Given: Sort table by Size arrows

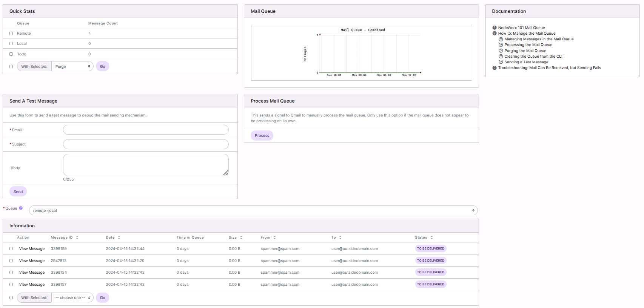Looking at the screenshot, I should (x=241, y=238).
